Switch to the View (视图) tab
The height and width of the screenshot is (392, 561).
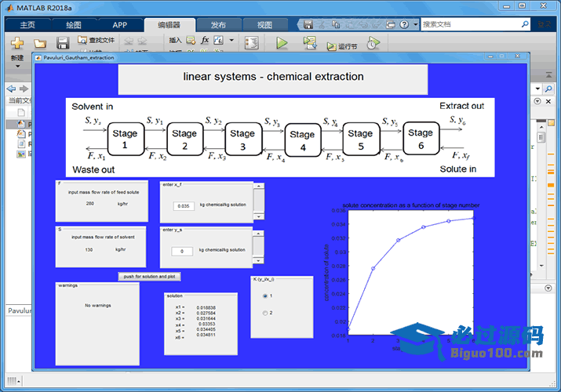(x=264, y=25)
